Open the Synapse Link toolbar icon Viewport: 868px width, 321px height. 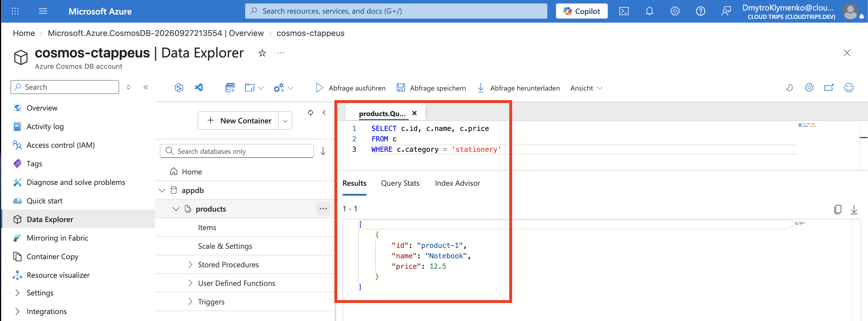[x=179, y=88]
